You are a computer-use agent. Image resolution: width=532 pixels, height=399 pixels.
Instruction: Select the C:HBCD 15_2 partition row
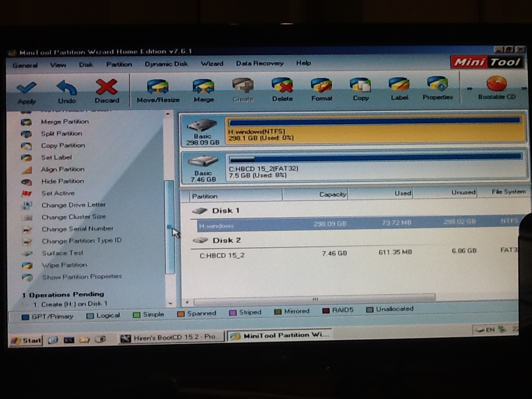point(358,253)
